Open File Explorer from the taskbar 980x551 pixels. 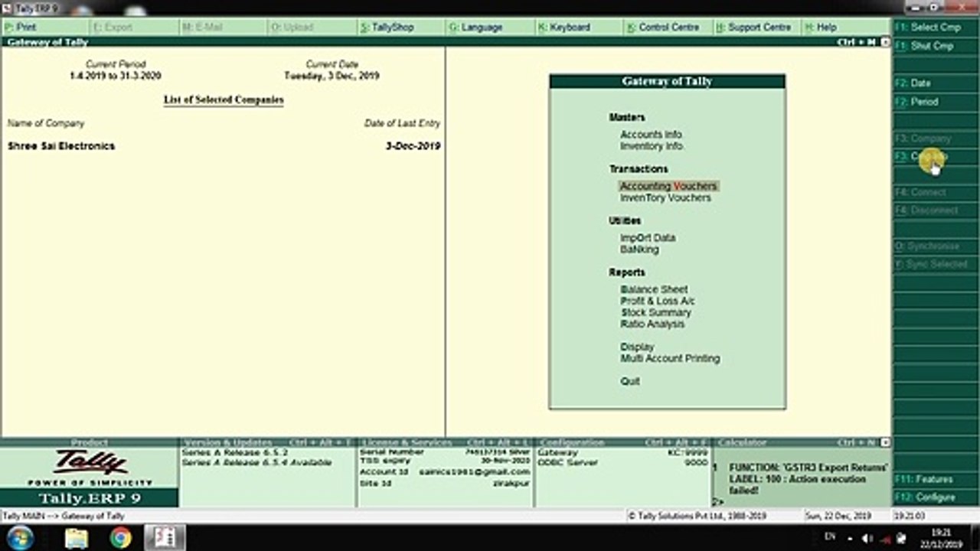click(x=77, y=538)
